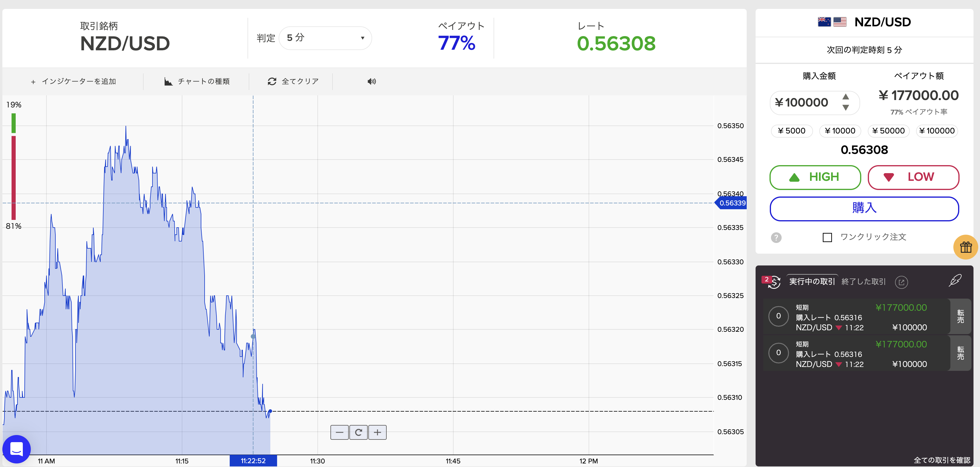Select the 実行中の取引 tab
The height and width of the screenshot is (467, 980).
click(812, 282)
